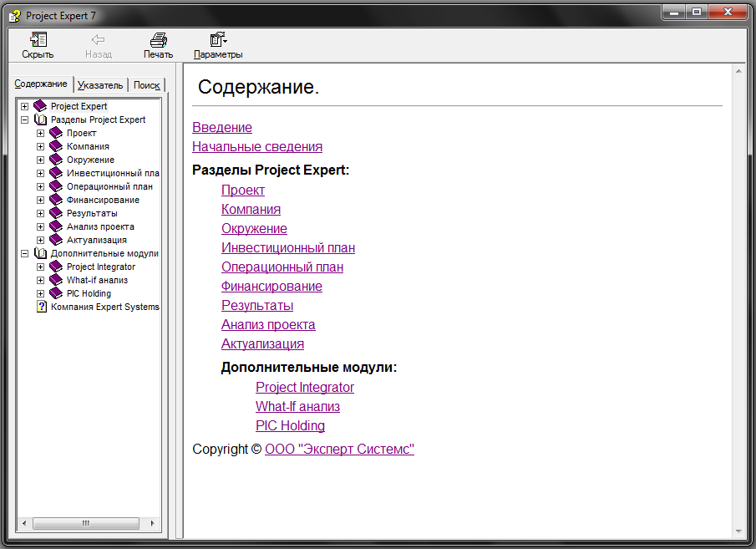Collapse the Разделы Project Expert node
The image size is (756, 549).
click(x=24, y=119)
